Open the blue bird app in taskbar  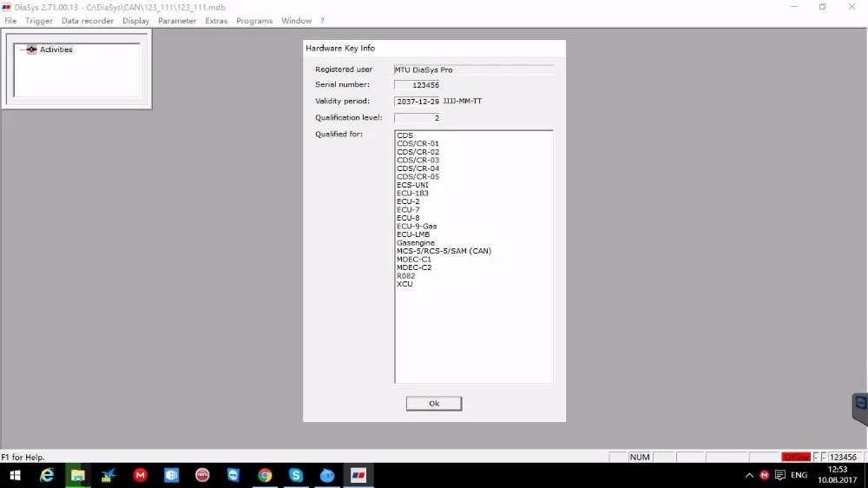click(x=108, y=475)
